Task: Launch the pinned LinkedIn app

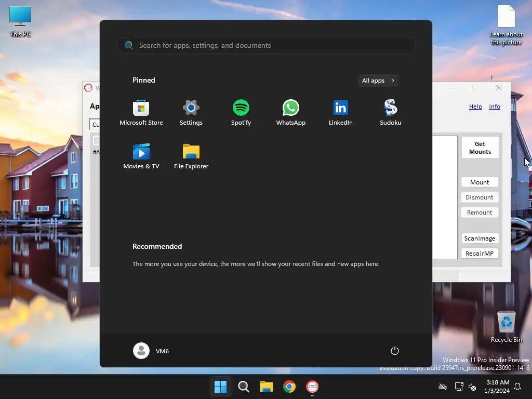Action: tap(341, 113)
